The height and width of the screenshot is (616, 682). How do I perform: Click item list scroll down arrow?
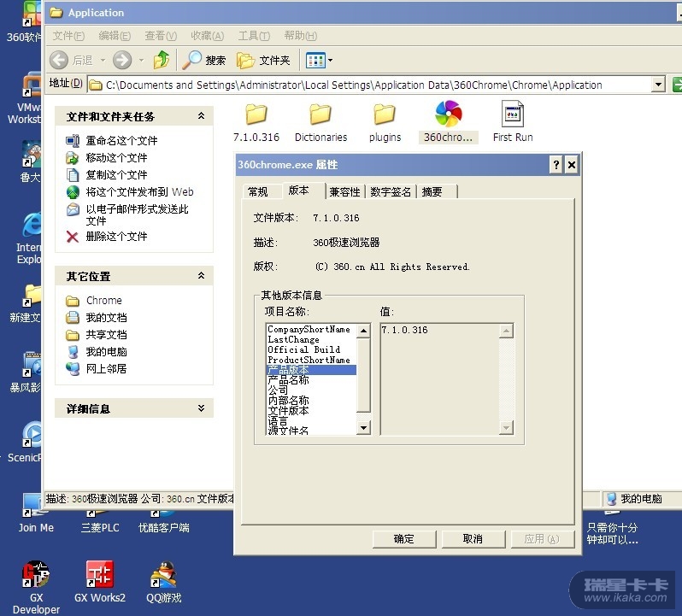(363, 428)
